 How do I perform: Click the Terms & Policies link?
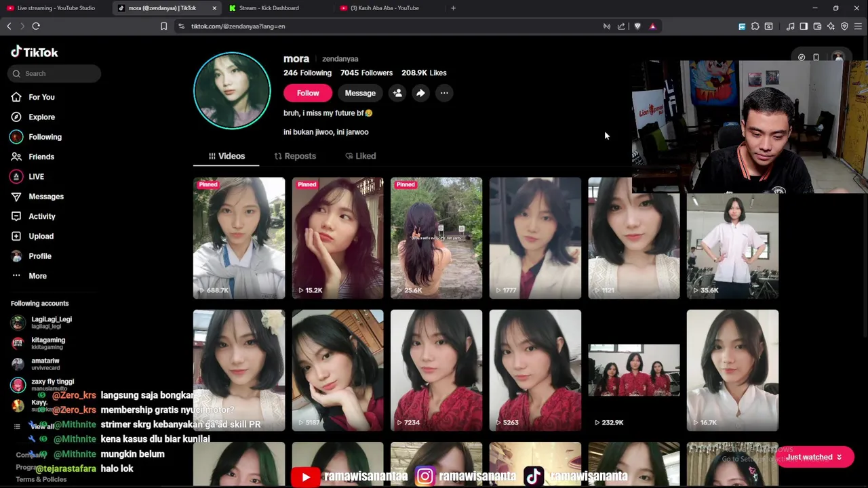[41, 479]
